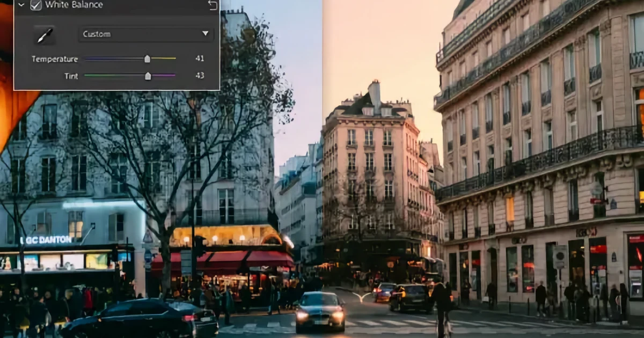Screen dimensions: 644x338
Task: Uncheck the White Balance checkbox
Action: [x=36, y=5]
